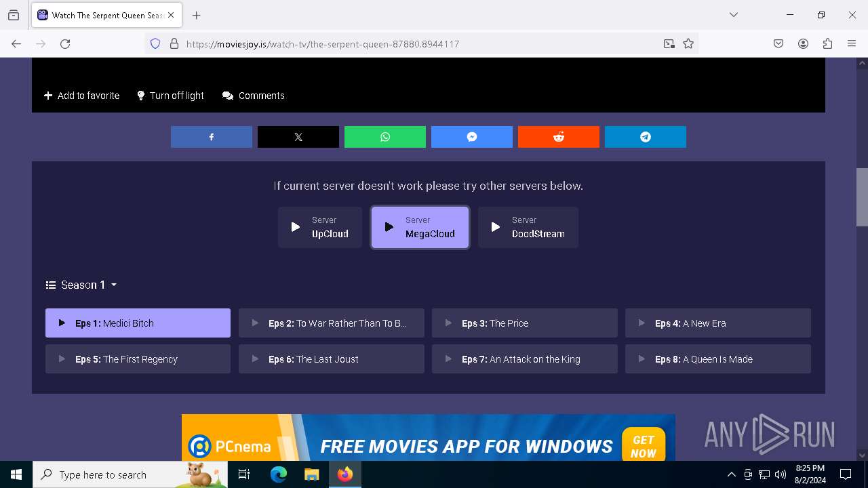
Task: Close The Serpent Queen tab
Action: click(x=171, y=15)
